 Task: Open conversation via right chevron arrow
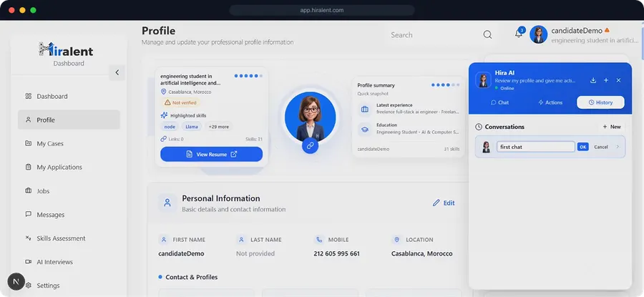(x=618, y=147)
